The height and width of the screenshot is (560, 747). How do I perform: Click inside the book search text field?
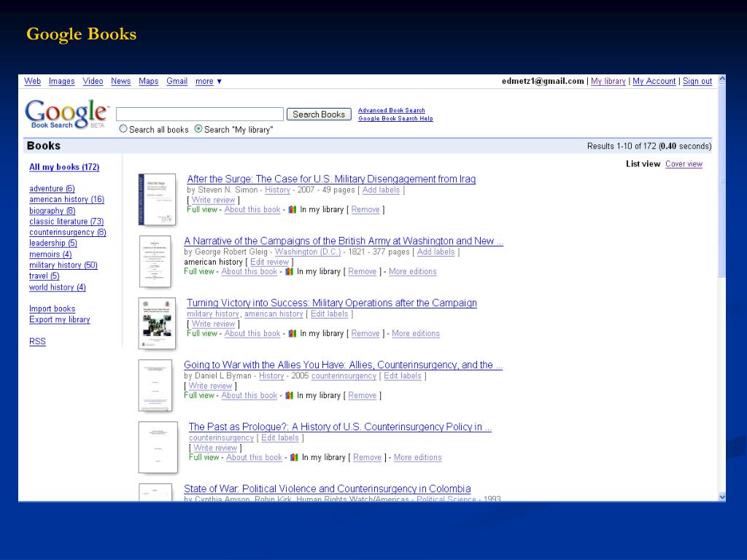click(200, 114)
